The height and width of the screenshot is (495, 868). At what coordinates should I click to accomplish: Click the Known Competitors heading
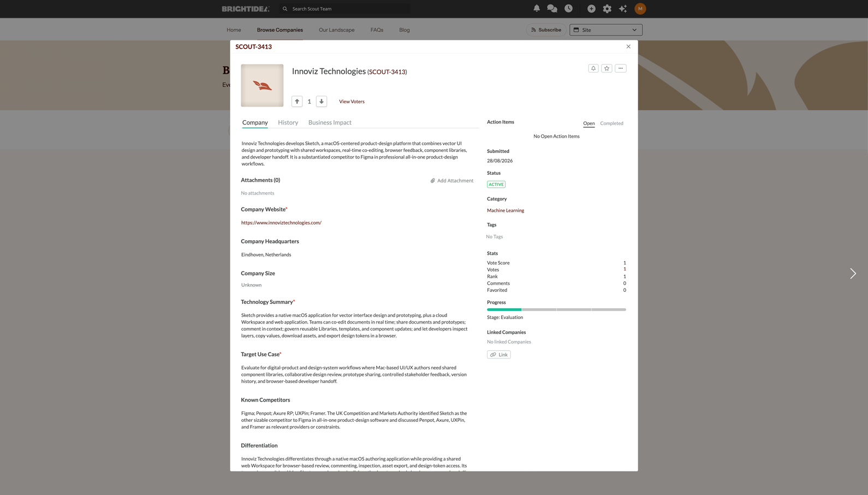(265, 400)
